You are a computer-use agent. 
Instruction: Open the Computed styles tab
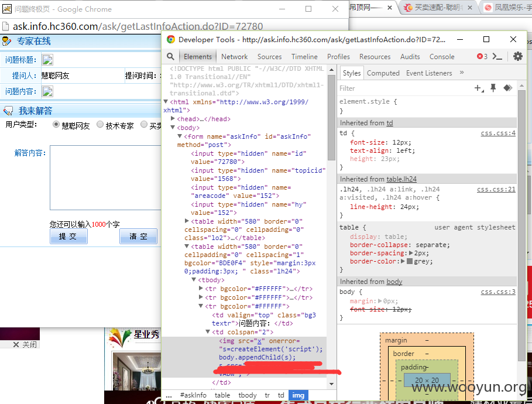383,73
